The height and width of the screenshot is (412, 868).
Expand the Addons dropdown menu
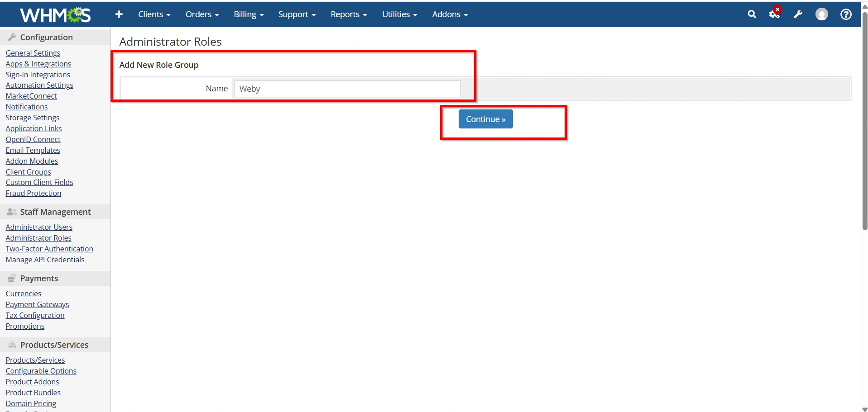tap(450, 14)
